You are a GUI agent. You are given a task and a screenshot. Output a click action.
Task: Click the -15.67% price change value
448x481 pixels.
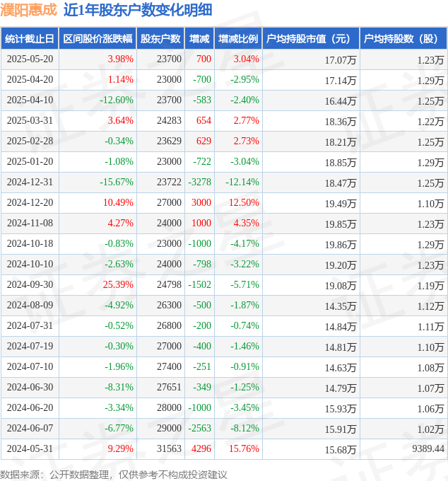click(117, 182)
